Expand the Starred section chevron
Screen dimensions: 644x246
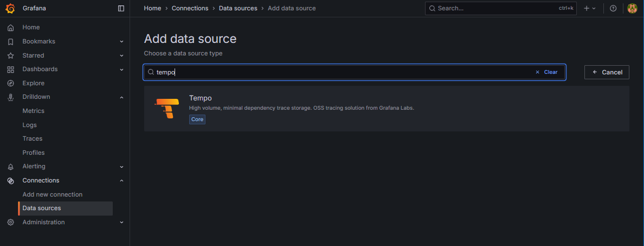[x=121, y=55]
